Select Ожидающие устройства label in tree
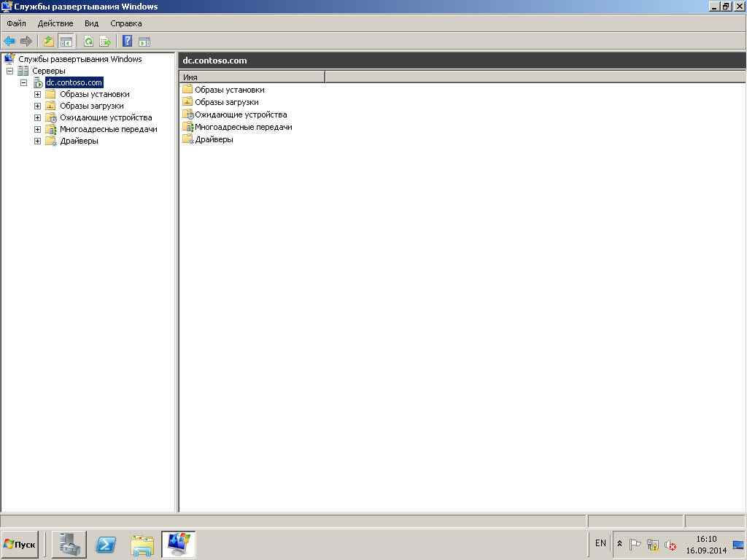 pos(106,117)
